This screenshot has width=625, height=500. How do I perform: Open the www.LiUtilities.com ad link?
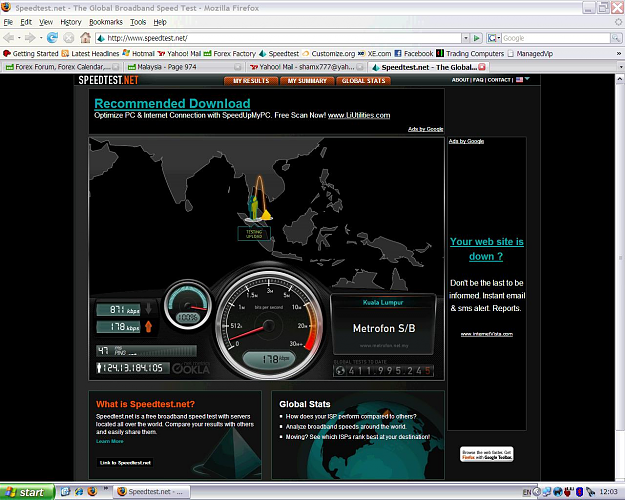point(359,116)
